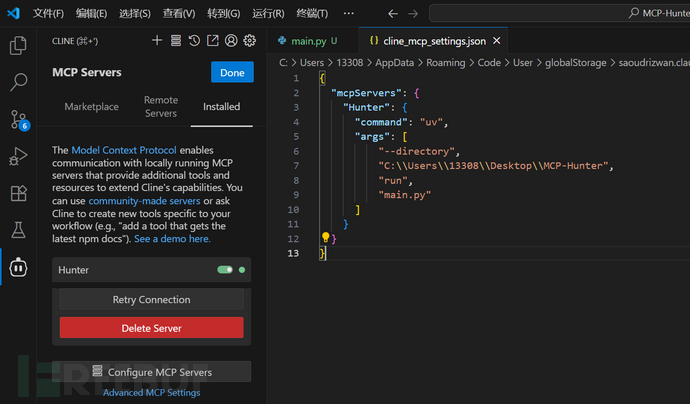Open the Testing flask view
This screenshot has height=404, width=690.
pyautogui.click(x=18, y=230)
